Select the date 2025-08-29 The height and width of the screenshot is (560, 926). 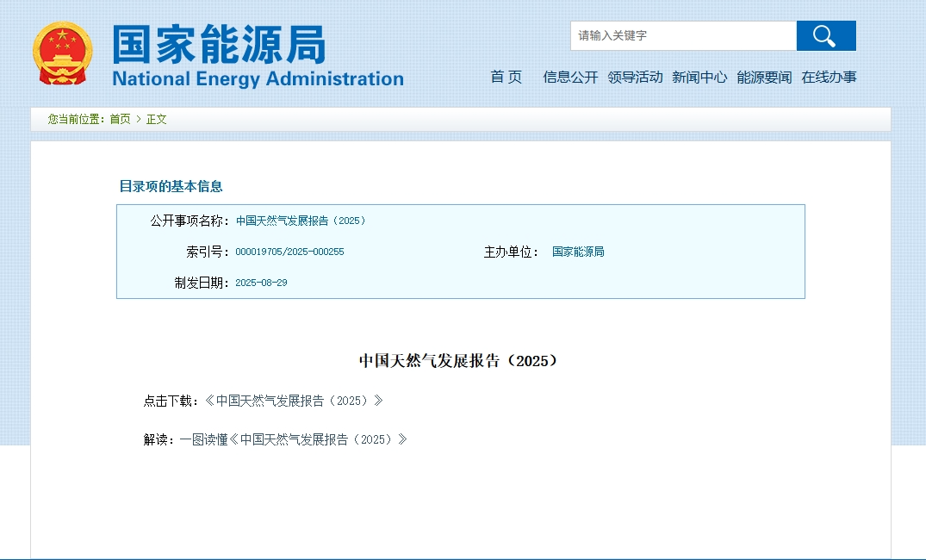point(261,283)
